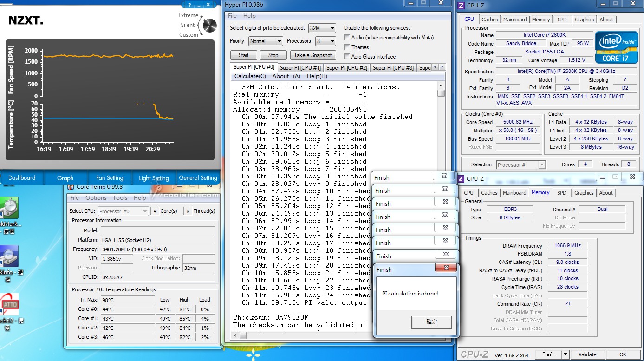
Task: Open Calculate(C) menu in Super PI
Action: tap(250, 76)
